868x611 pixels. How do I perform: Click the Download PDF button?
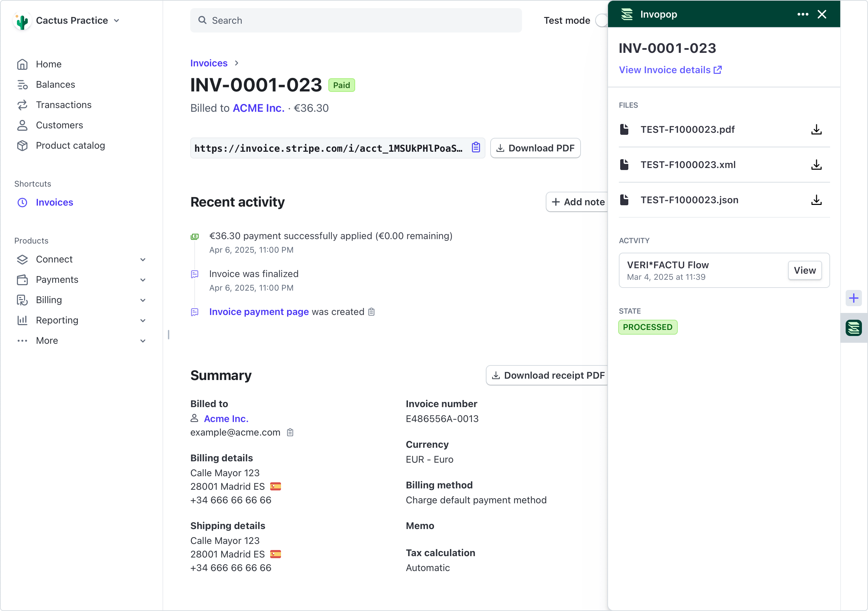tap(535, 148)
